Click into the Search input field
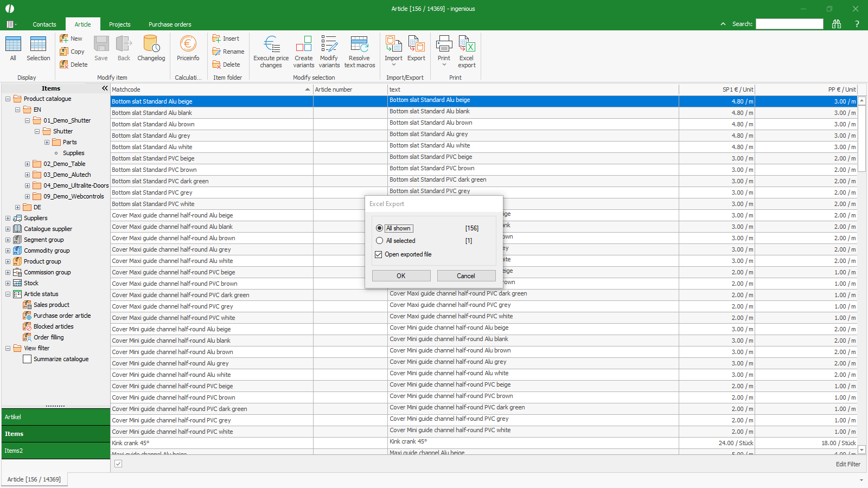The image size is (868, 488). [x=789, y=24]
